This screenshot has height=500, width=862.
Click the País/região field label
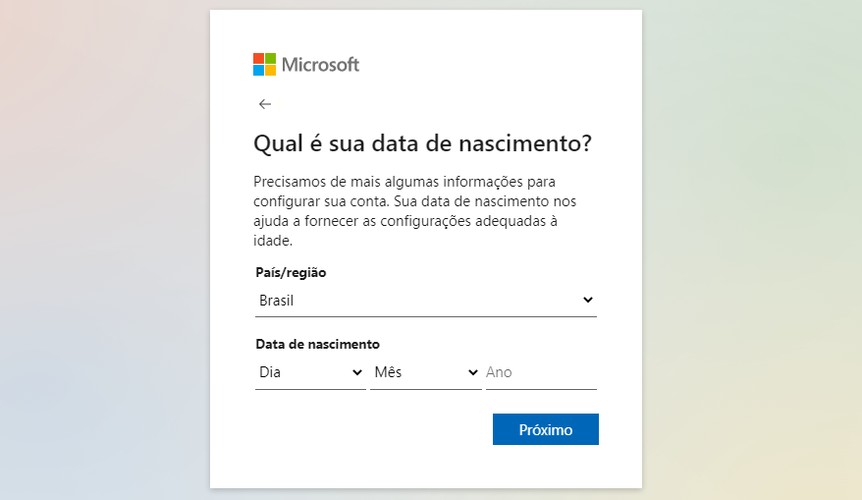[x=291, y=273]
